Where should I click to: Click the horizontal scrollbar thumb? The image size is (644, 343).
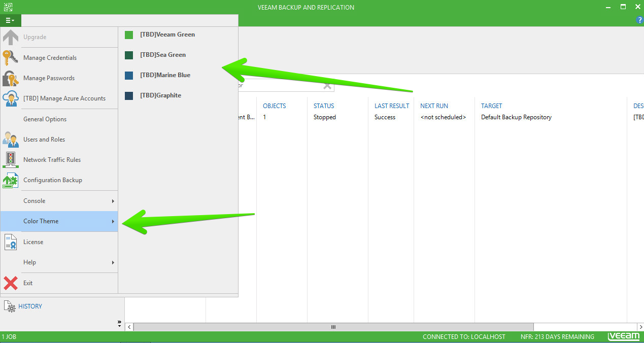pos(333,327)
